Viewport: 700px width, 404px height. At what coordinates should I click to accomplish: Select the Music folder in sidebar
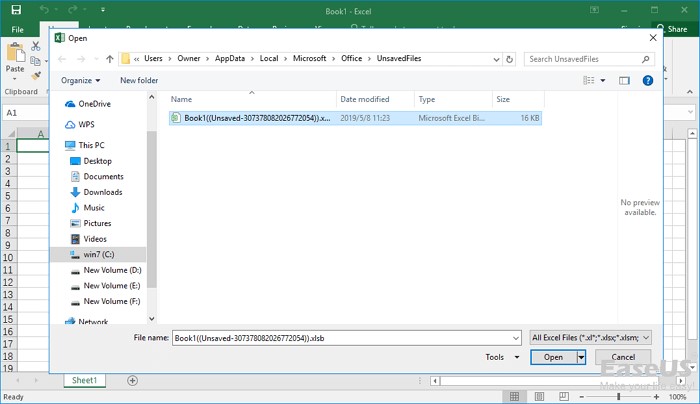click(94, 208)
